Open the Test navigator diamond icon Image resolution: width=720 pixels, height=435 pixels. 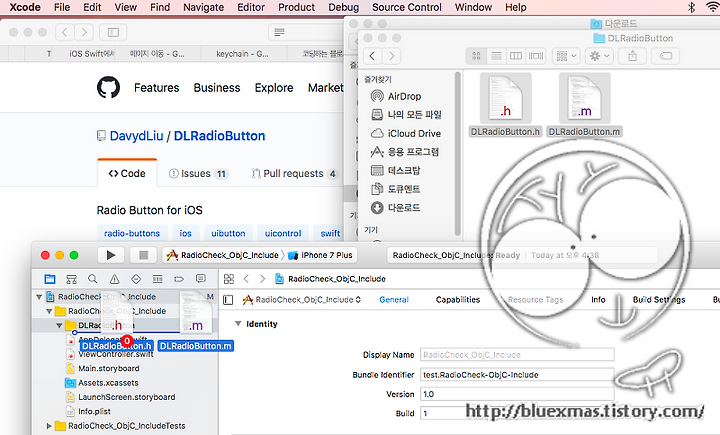[136, 279]
